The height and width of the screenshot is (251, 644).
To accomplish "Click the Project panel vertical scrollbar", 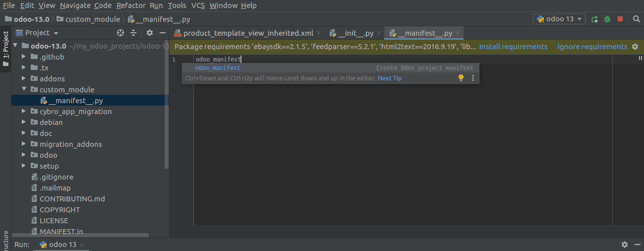I will click(167, 104).
